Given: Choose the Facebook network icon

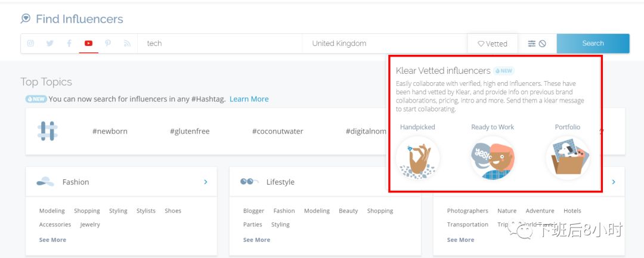Looking at the screenshot, I should pyautogui.click(x=69, y=43).
